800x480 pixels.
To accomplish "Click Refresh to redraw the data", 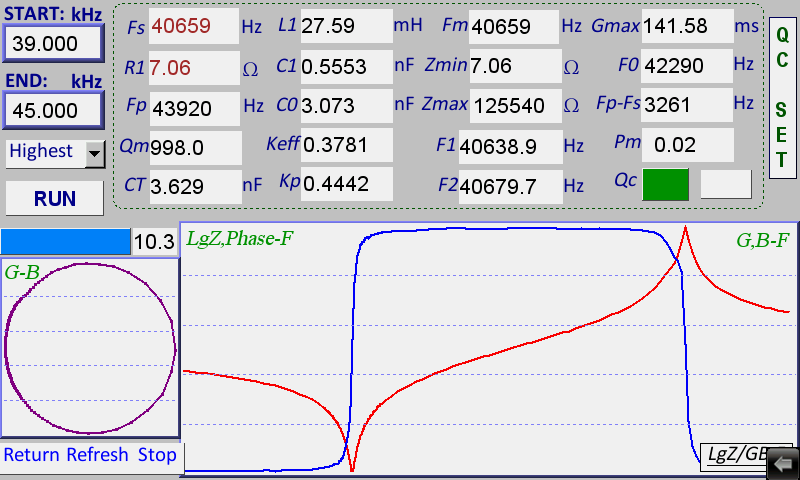I will 97,455.
